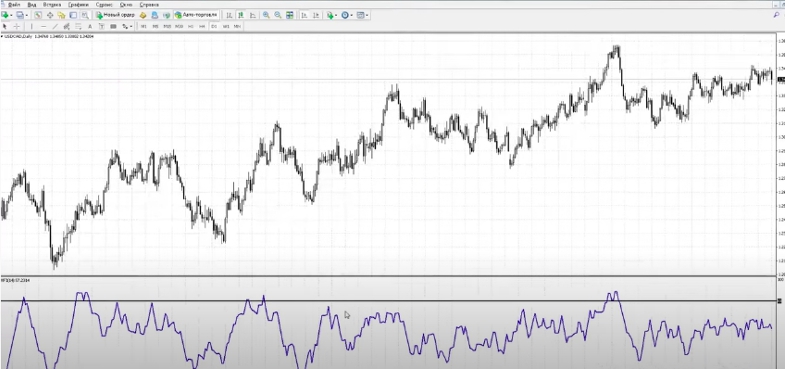Open the Файл menu
The width and height of the screenshot is (785, 369).
(14, 5)
